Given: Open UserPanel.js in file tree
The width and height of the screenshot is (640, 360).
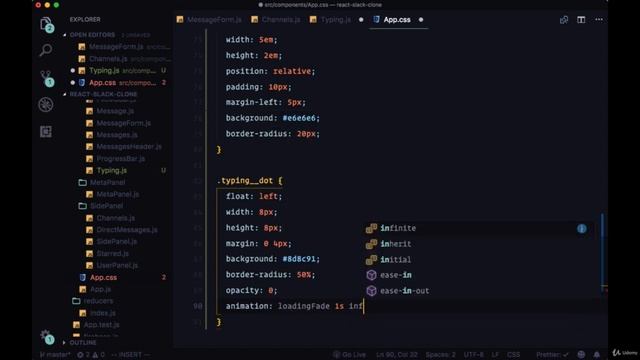Looking at the screenshot, I should pyautogui.click(x=117, y=265).
